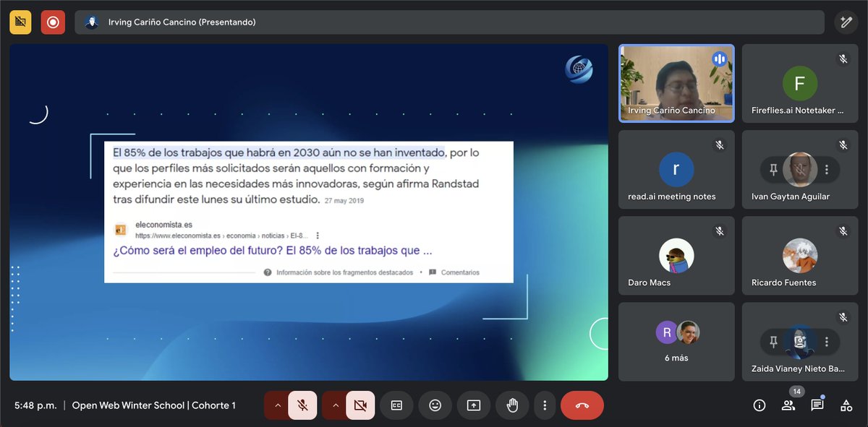
Task: Turn on the camera
Action: point(360,405)
